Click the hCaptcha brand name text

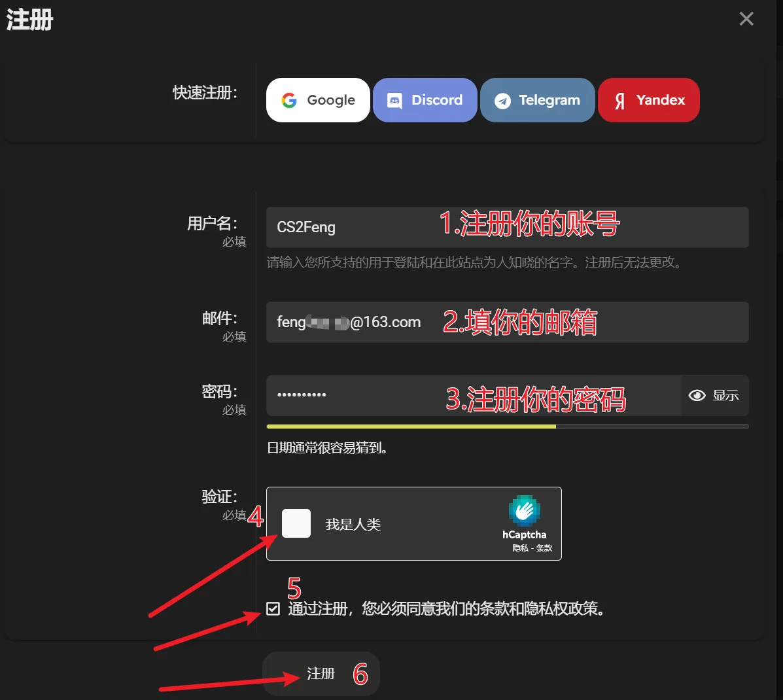pyautogui.click(x=525, y=534)
